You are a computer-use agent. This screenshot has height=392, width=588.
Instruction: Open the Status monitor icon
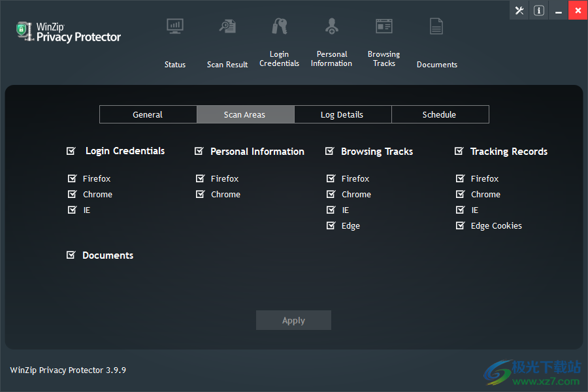(x=175, y=26)
